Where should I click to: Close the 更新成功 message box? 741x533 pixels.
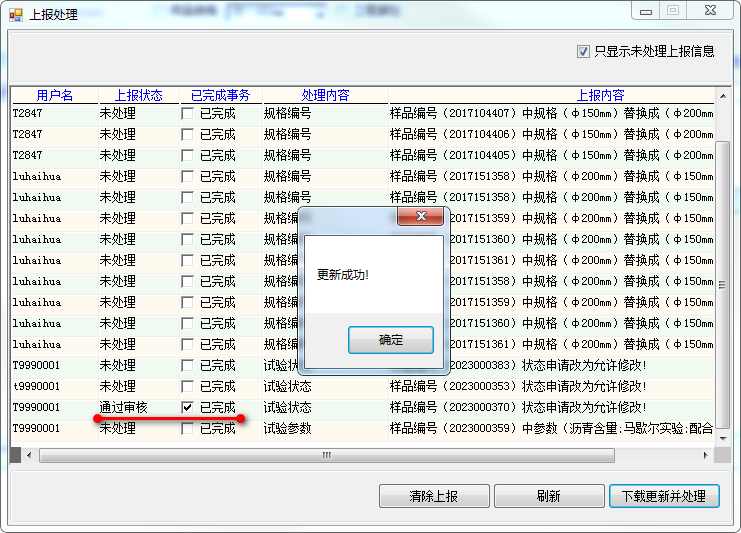420,216
